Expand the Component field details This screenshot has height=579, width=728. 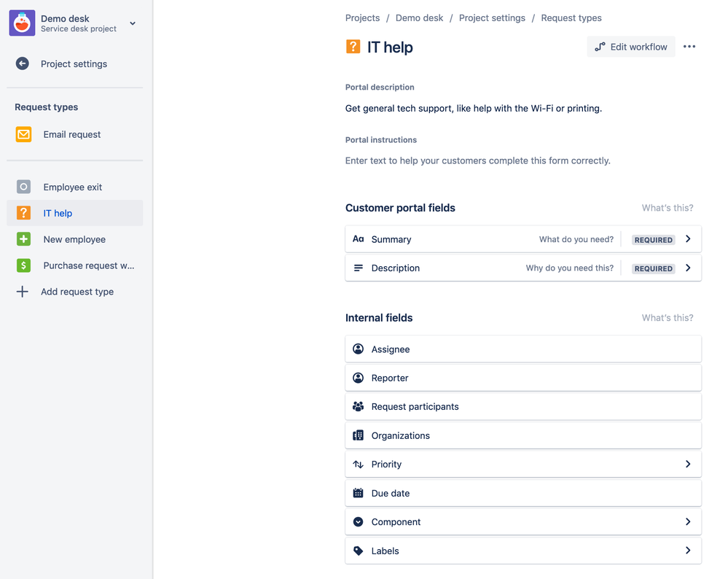tap(687, 521)
